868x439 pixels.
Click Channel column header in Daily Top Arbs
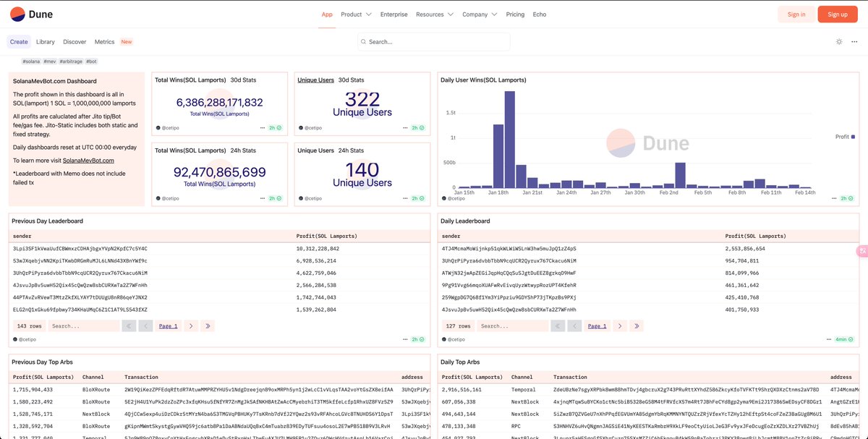point(522,377)
